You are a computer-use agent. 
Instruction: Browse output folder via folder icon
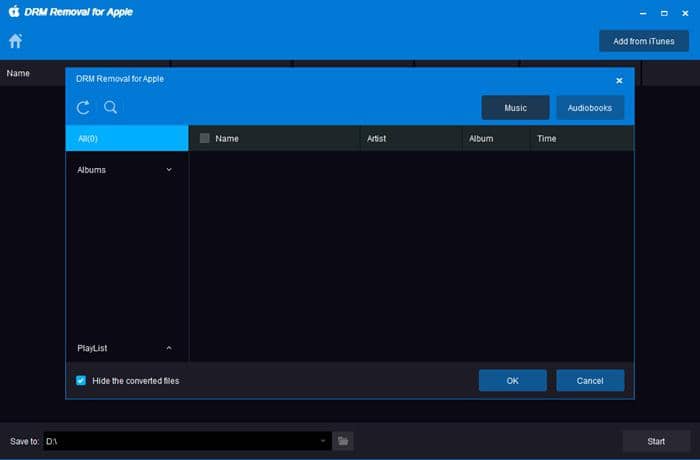click(343, 441)
